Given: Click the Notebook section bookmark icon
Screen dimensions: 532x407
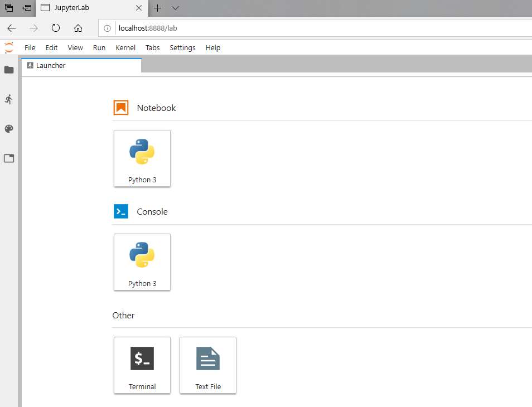Looking at the screenshot, I should tap(121, 108).
